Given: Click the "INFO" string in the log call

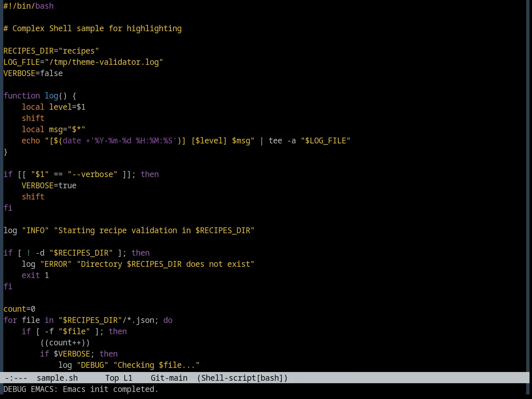Looking at the screenshot, I should (x=35, y=230).
